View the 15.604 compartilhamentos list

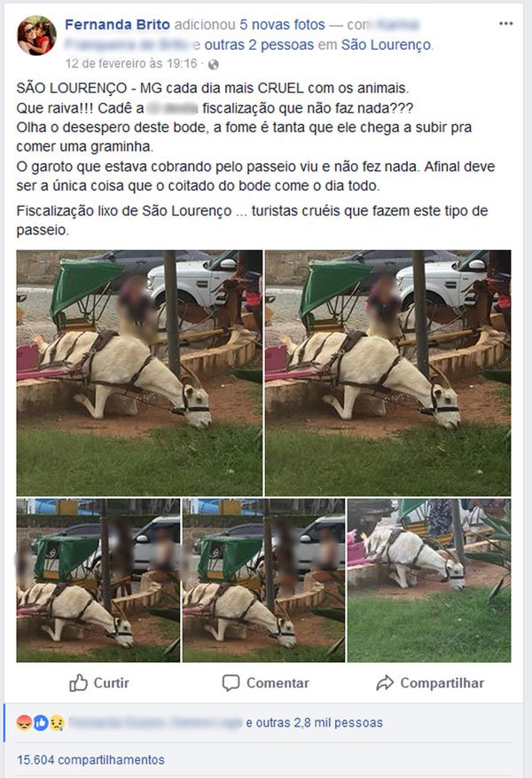tap(90, 759)
